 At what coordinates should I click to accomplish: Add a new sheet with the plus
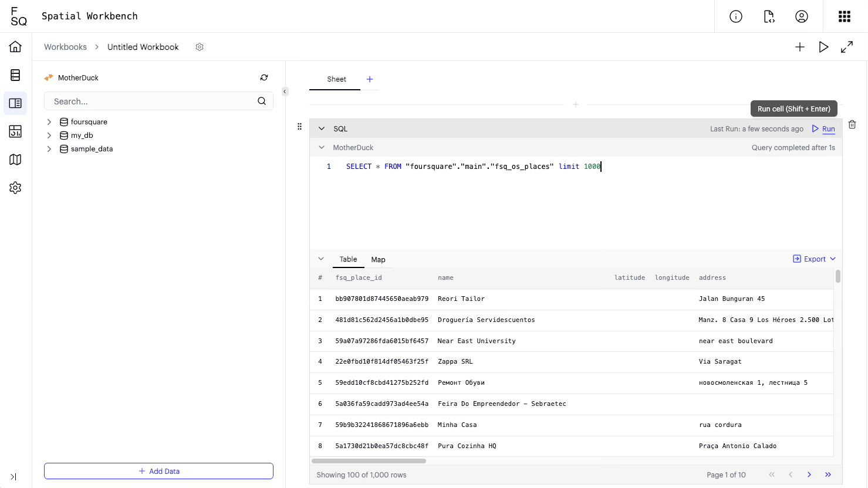[x=370, y=79]
